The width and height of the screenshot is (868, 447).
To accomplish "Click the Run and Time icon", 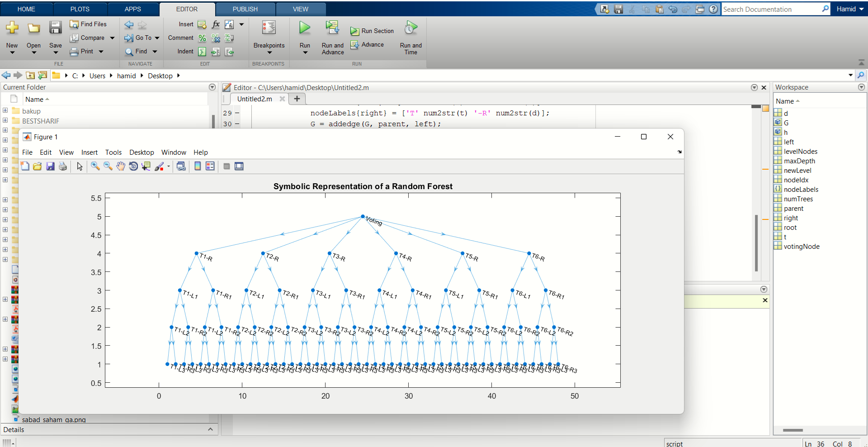I will click(410, 28).
